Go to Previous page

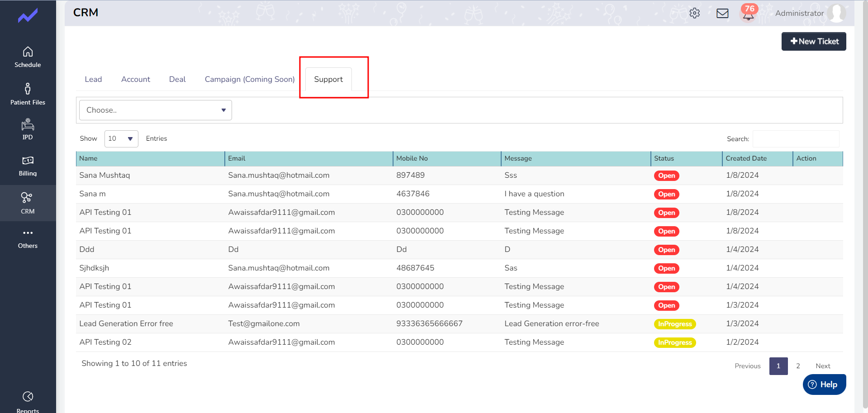[x=747, y=366]
